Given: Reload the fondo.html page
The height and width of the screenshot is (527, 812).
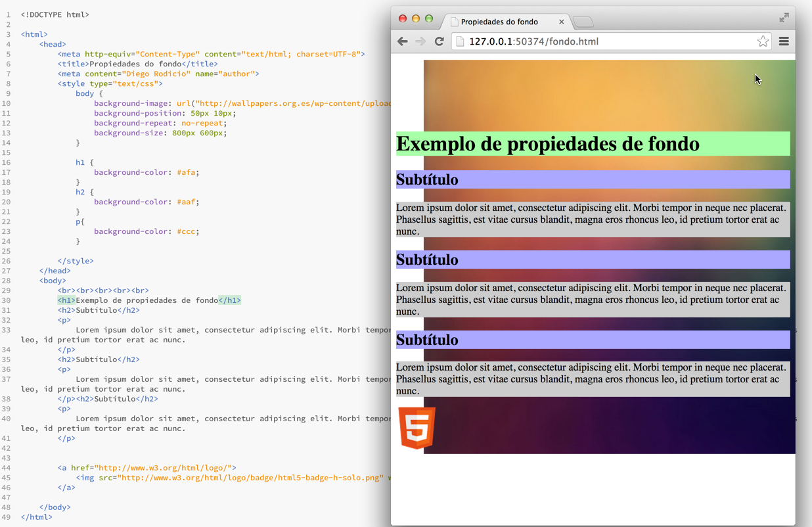Looking at the screenshot, I should tap(440, 41).
